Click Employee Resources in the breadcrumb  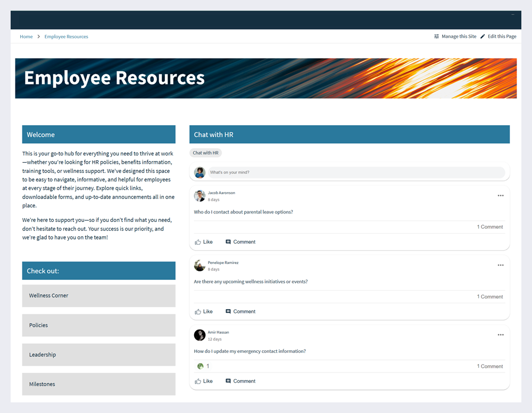pyautogui.click(x=66, y=37)
